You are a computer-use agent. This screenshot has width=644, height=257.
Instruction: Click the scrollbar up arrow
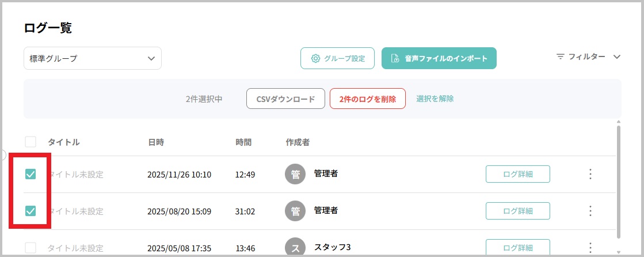click(619, 122)
